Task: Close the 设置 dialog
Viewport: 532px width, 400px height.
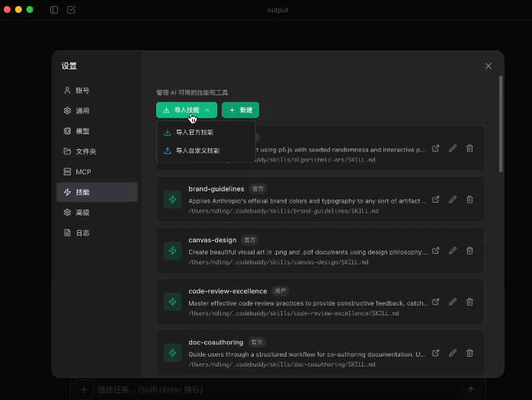Action: coord(489,66)
